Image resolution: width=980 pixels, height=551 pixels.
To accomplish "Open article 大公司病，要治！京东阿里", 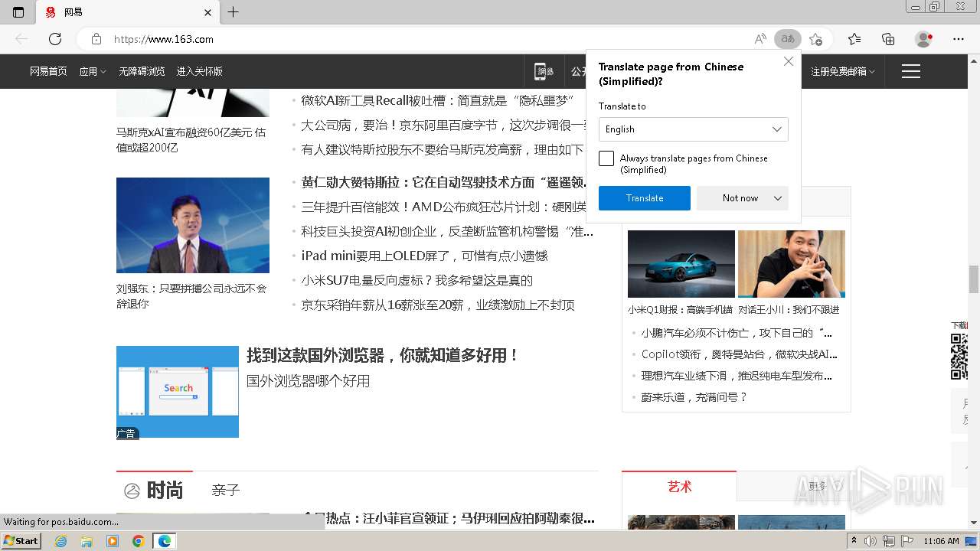I will pyautogui.click(x=445, y=126).
